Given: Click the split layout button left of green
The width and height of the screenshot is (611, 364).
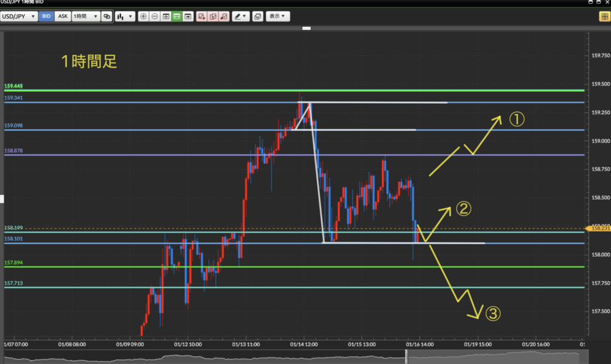Looking at the screenshot, I should [166, 17].
